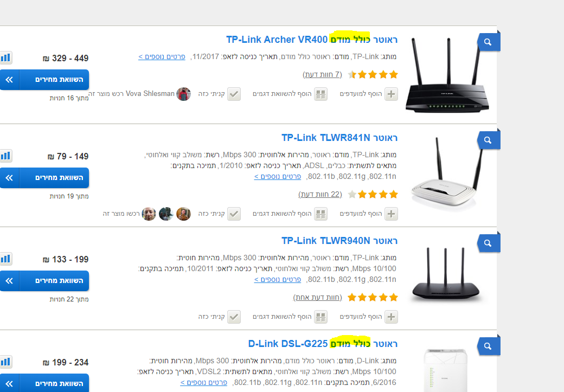
Task: Click magnifier icon on Archer VR400 image
Action: coord(488,42)
